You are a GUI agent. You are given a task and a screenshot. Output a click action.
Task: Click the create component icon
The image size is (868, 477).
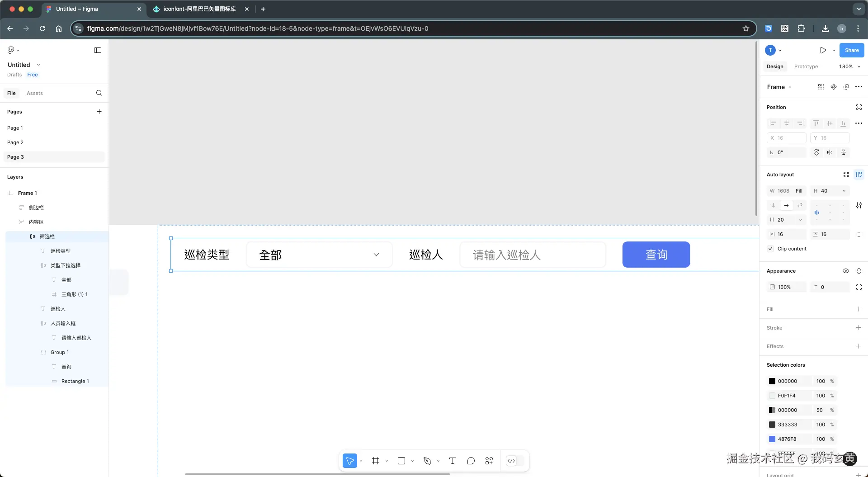(834, 87)
